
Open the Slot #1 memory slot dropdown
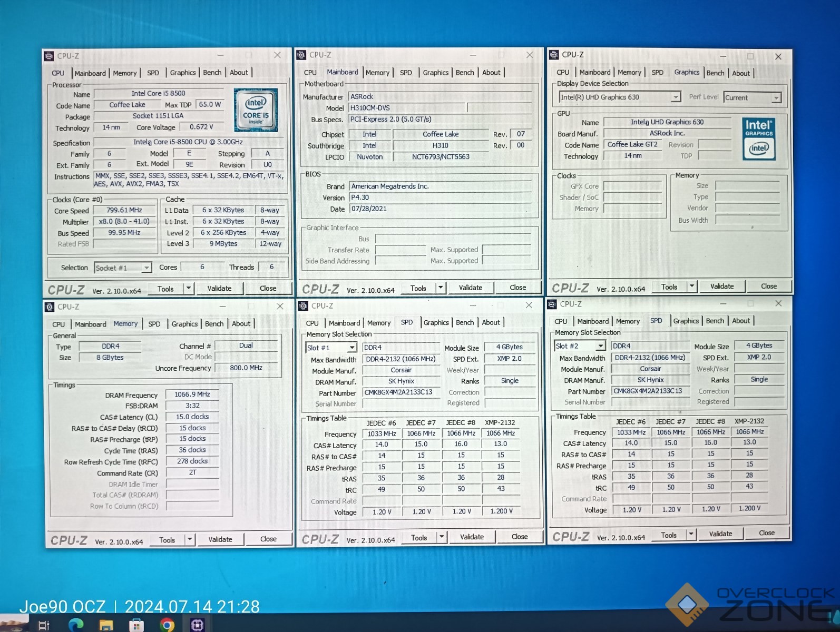(x=351, y=348)
